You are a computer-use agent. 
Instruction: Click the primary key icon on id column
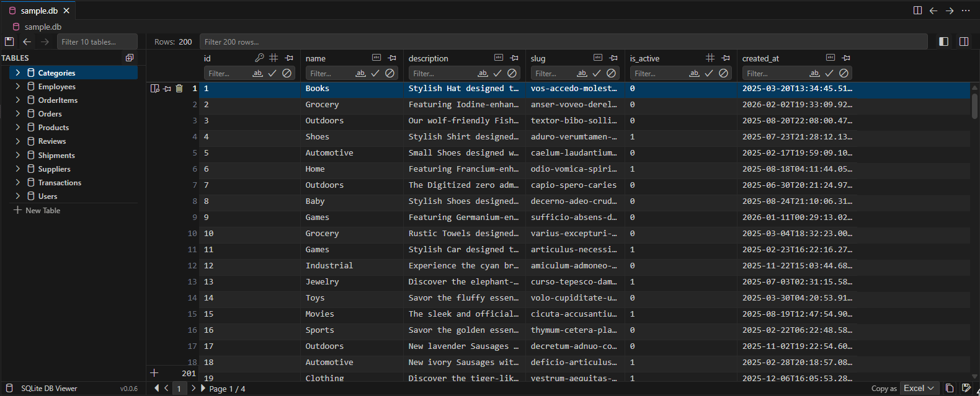tap(259, 58)
